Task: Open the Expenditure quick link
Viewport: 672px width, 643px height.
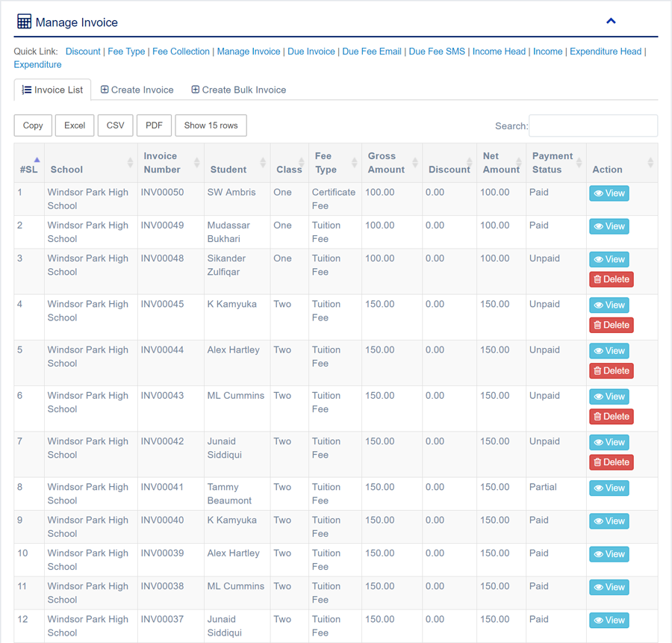Action: pos(38,65)
